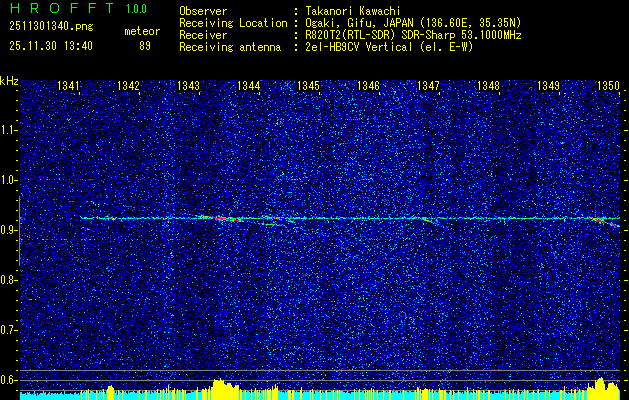
Task: Click time marker 1348
Action: coord(489,85)
